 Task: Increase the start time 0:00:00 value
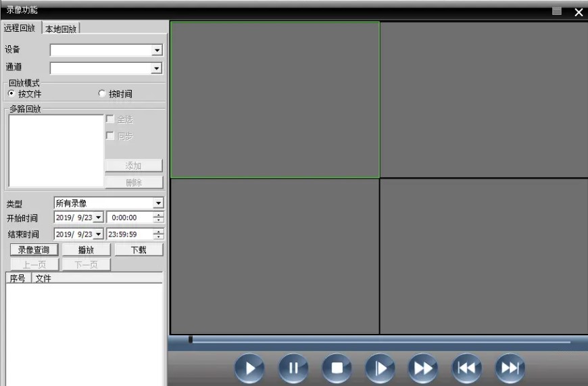pos(159,215)
